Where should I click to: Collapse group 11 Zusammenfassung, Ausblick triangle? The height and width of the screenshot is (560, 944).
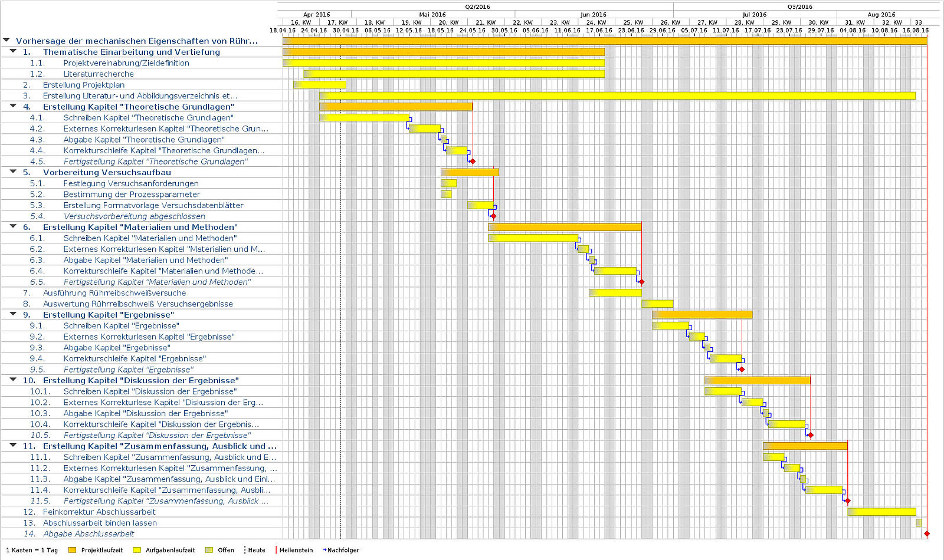(x=13, y=446)
